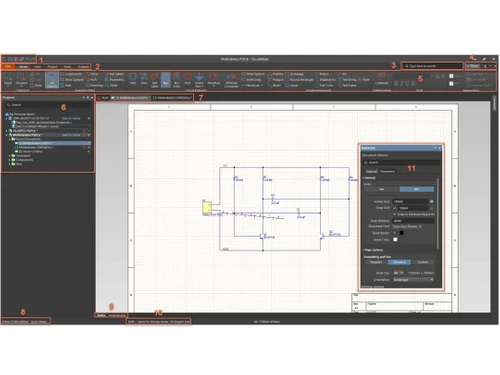Toggle Sheet Symbols selection filter

tap(72, 80)
